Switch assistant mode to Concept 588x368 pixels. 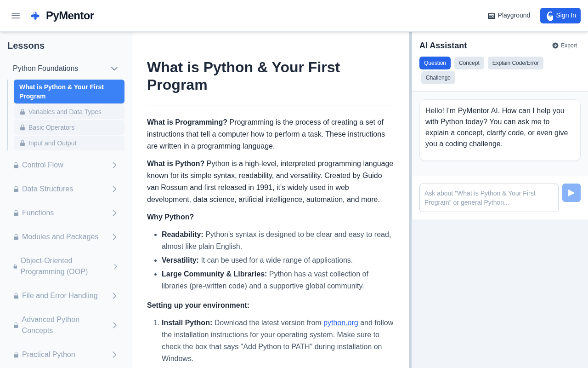(x=469, y=63)
